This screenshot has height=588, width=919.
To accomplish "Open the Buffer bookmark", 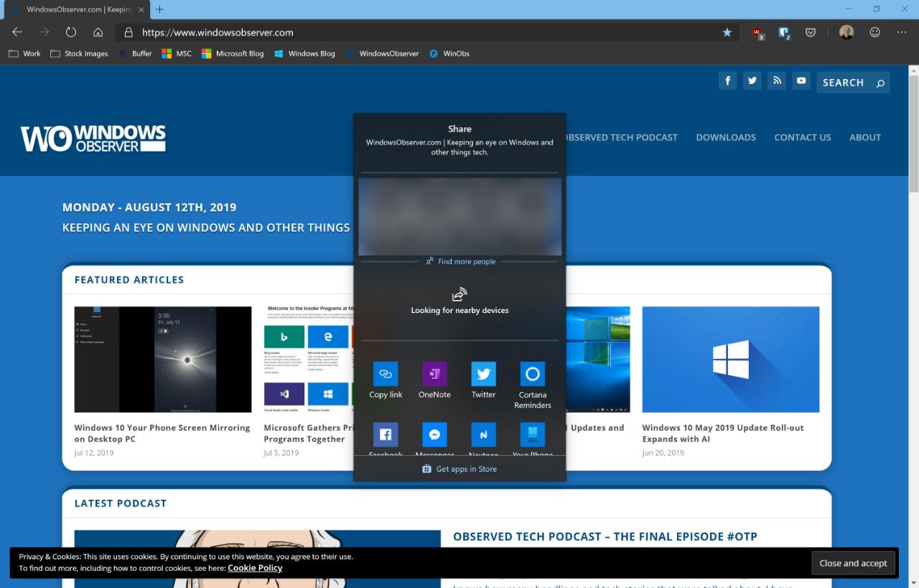I will (x=135, y=53).
